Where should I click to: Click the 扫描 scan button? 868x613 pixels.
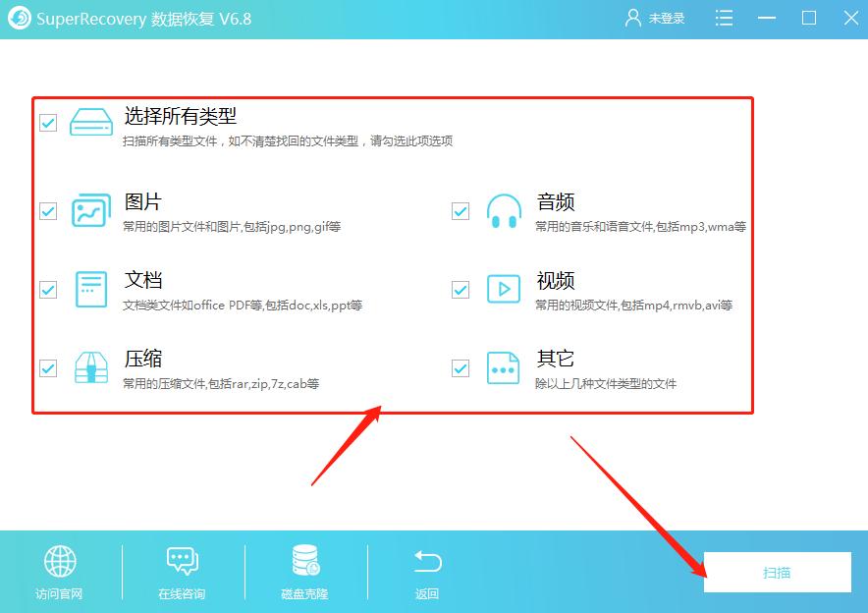click(x=777, y=573)
